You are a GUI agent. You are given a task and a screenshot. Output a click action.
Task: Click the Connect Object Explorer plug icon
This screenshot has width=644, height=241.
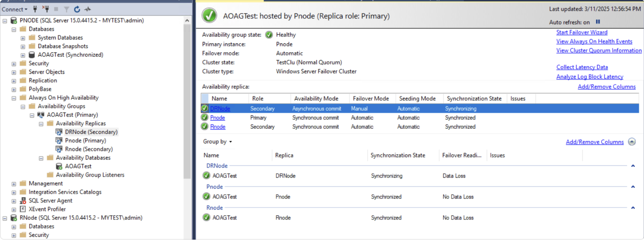[35, 9]
